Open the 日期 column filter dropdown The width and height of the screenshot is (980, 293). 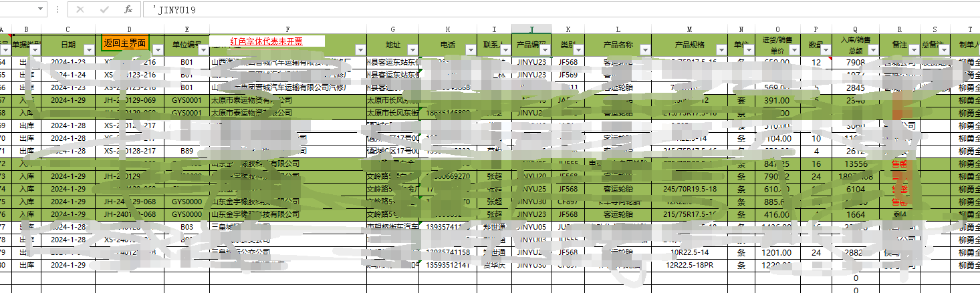90,49
